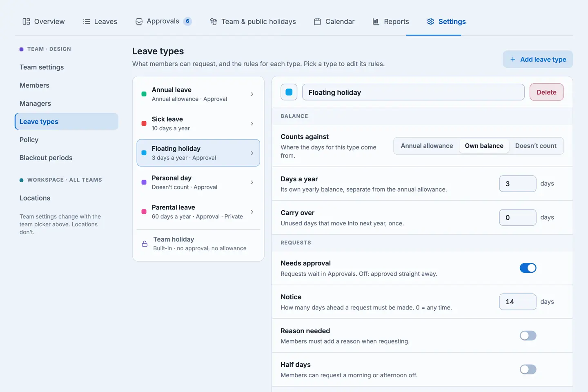Click the Days a year input
This screenshot has height=392, width=588.
tap(517, 184)
